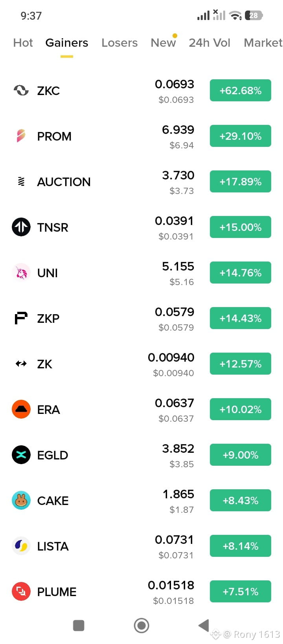This screenshot has width=283, height=644.
Task: Open the Hot tab
Action: click(x=23, y=42)
